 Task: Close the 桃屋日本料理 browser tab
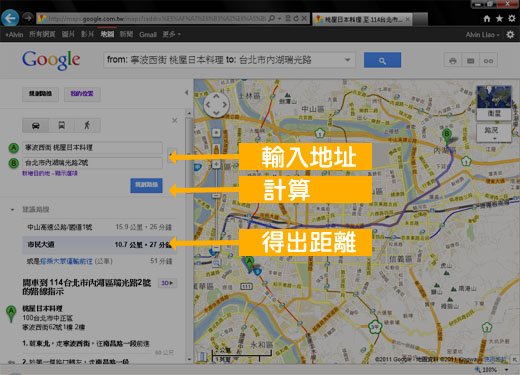(x=407, y=20)
